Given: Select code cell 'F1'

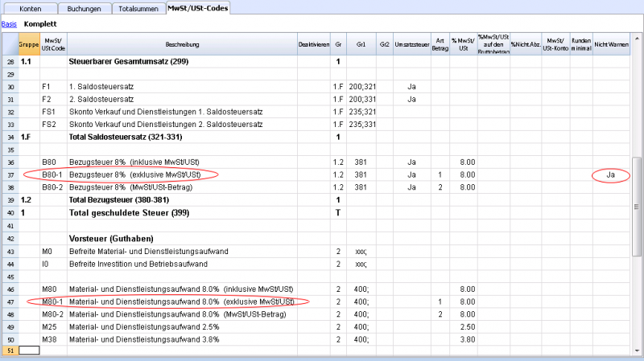Looking at the screenshot, I should (53, 87).
